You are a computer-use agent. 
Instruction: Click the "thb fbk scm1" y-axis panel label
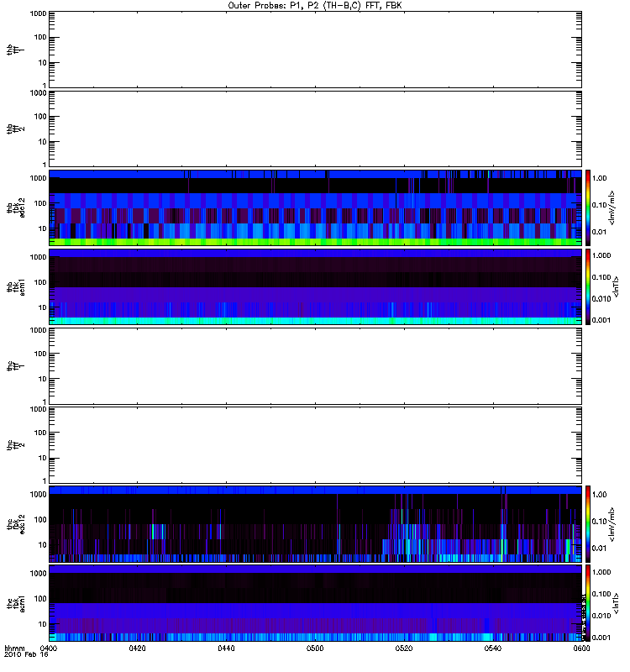(x=15, y=286)
